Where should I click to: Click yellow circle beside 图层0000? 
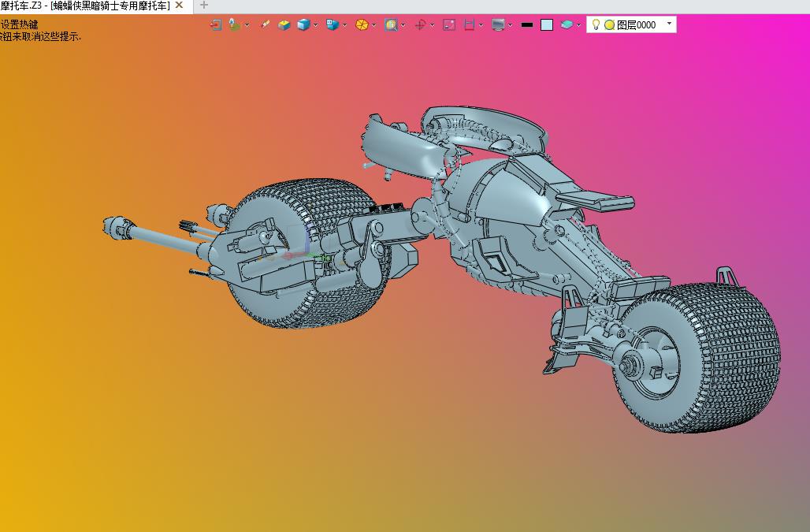610,24
